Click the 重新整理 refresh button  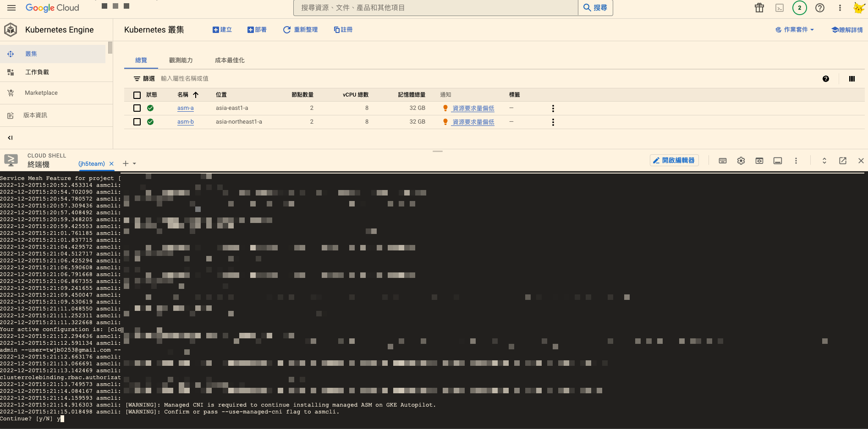[x=300, y=30]
